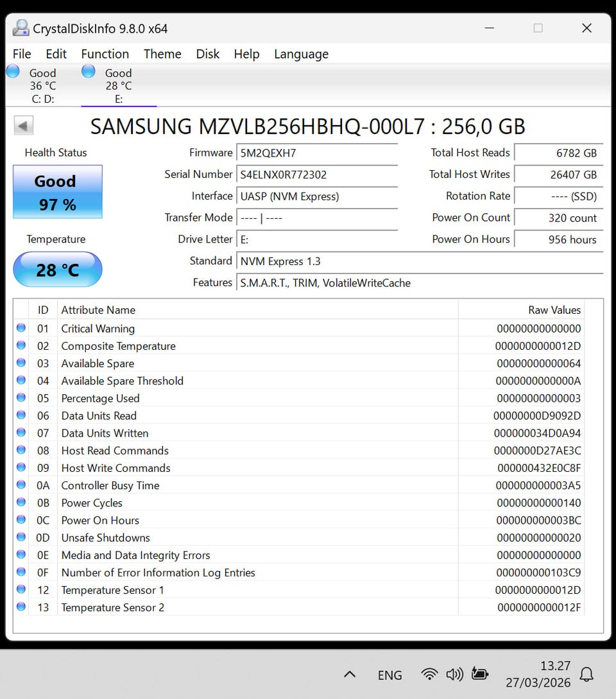
Task: Click status orb for Controller Busy Time row
Action: tap(21, 485)
